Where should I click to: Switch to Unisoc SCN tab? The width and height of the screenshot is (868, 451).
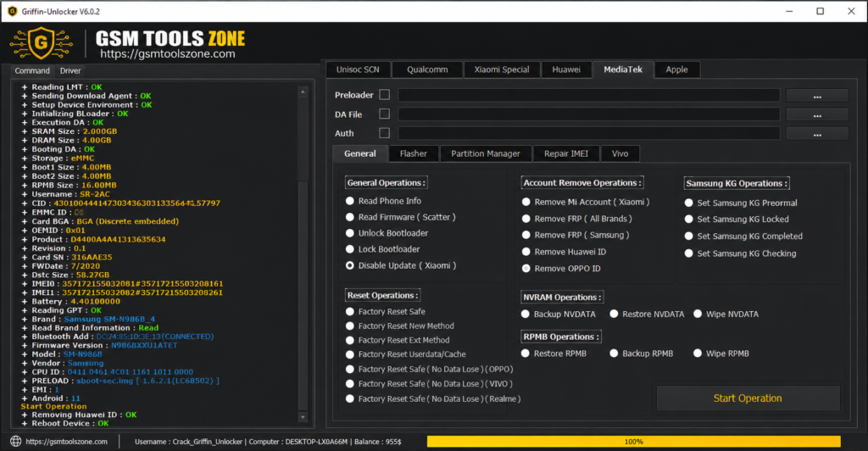(358, 70)
